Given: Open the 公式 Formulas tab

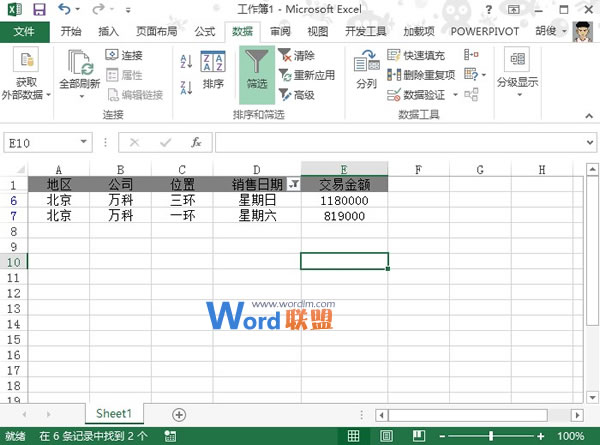Looking at the screenshot, I should (205, 31).
